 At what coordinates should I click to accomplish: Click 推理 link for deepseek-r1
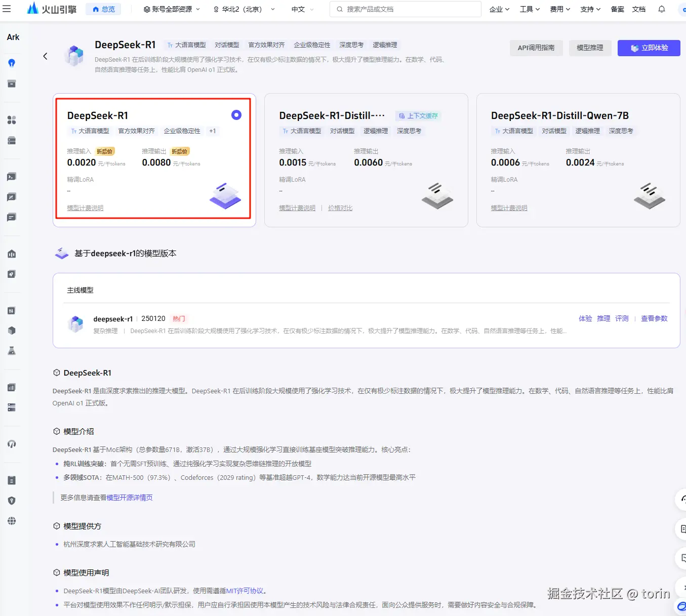pos(603,318)
